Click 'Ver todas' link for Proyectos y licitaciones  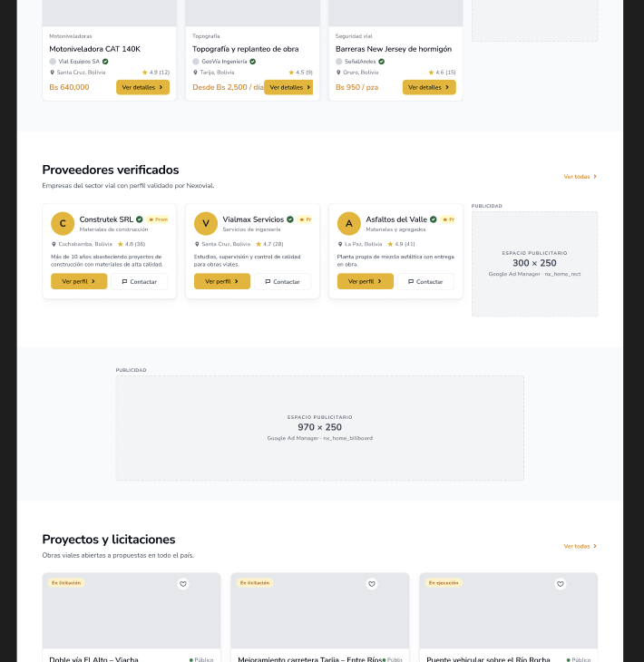click(581, 546)
